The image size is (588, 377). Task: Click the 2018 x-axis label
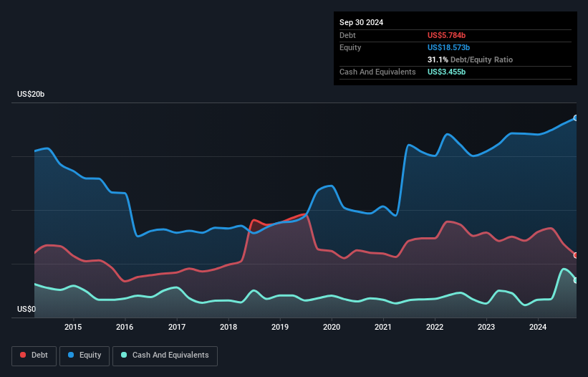pos(228,327)
